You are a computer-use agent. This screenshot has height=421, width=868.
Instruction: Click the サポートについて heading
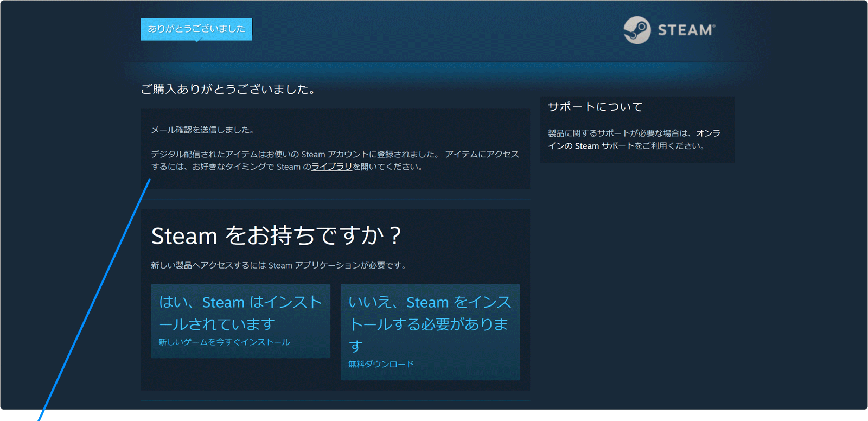pos(595,107)
